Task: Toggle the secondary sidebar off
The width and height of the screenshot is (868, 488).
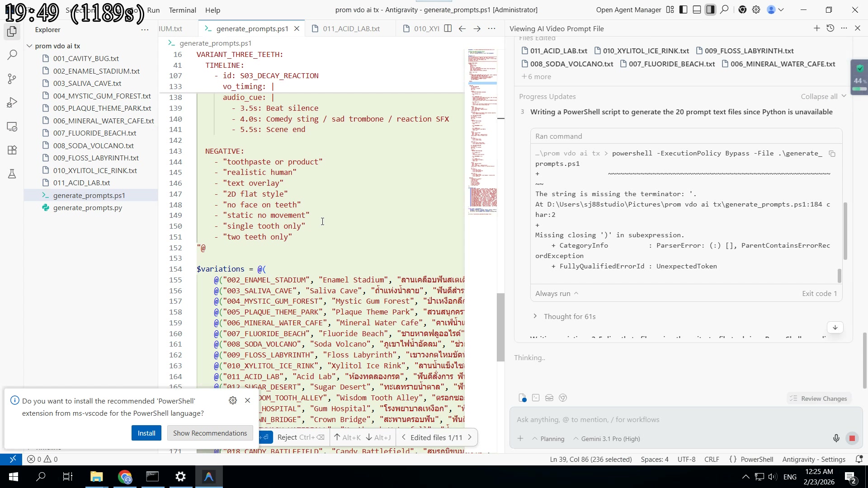Action: click(x=711, y=9)
